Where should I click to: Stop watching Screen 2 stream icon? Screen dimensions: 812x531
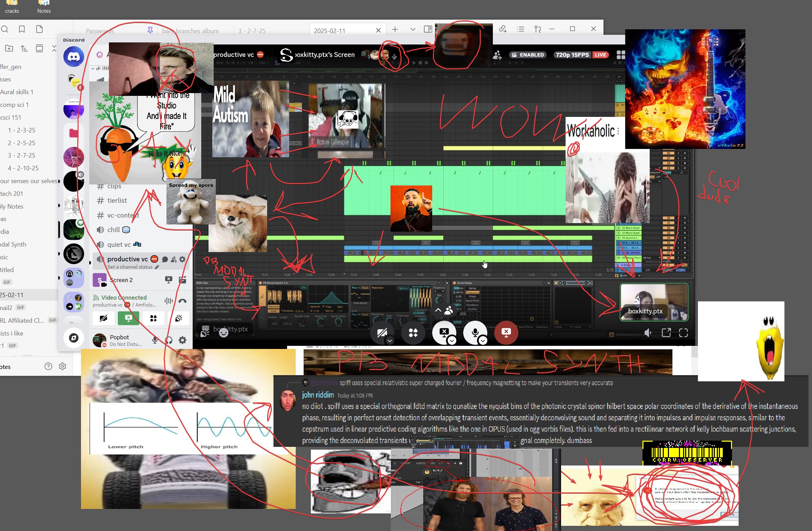[x=169, y=280]
